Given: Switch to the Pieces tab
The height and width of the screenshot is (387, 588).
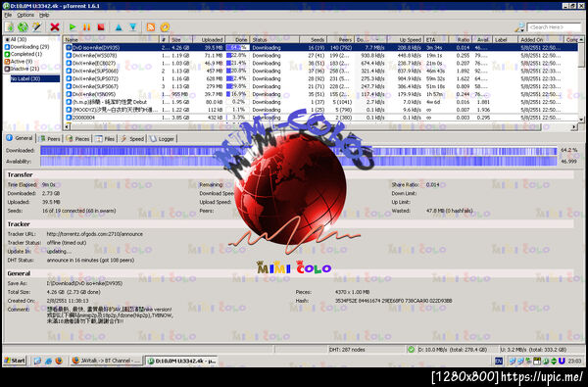Looking at the screenshot, I should (x=77, y=139).
